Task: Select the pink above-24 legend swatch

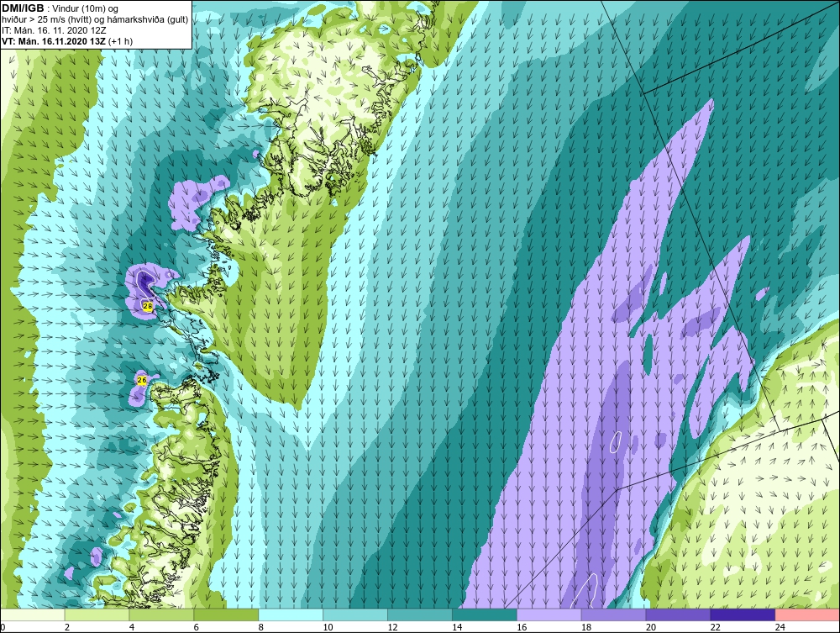Action: click(807, 615)
